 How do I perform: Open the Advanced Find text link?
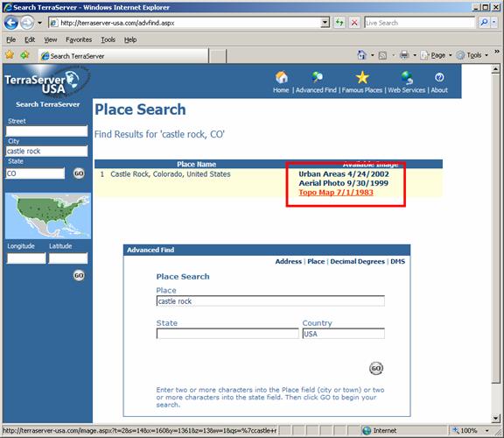(x=316, y=90)
